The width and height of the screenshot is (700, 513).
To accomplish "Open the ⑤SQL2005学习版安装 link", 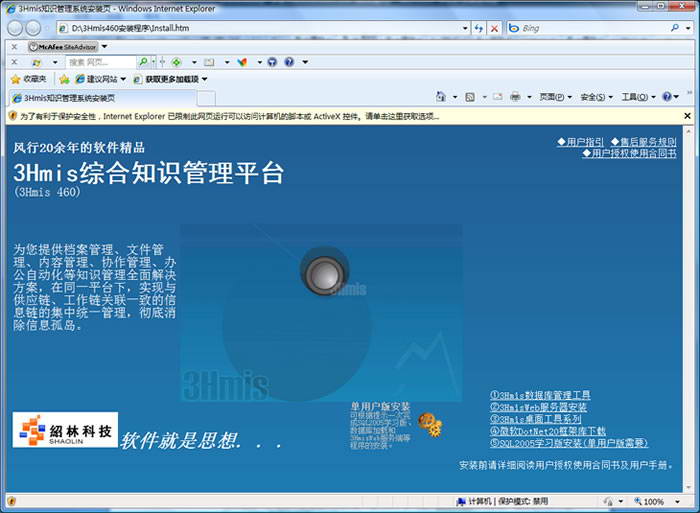I will (x=569, y=443).
